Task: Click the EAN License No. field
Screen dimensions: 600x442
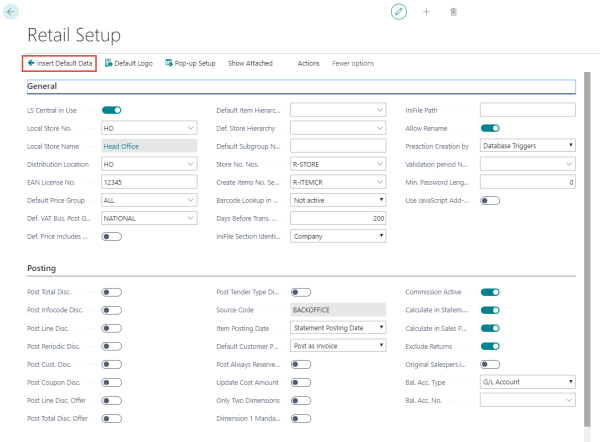Action: click(x=149, y=181)
